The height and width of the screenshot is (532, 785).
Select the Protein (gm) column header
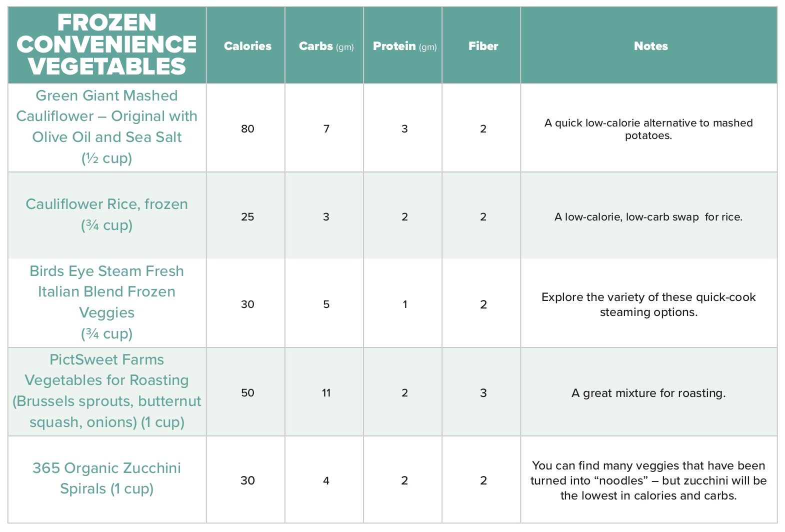click(404, 46)
